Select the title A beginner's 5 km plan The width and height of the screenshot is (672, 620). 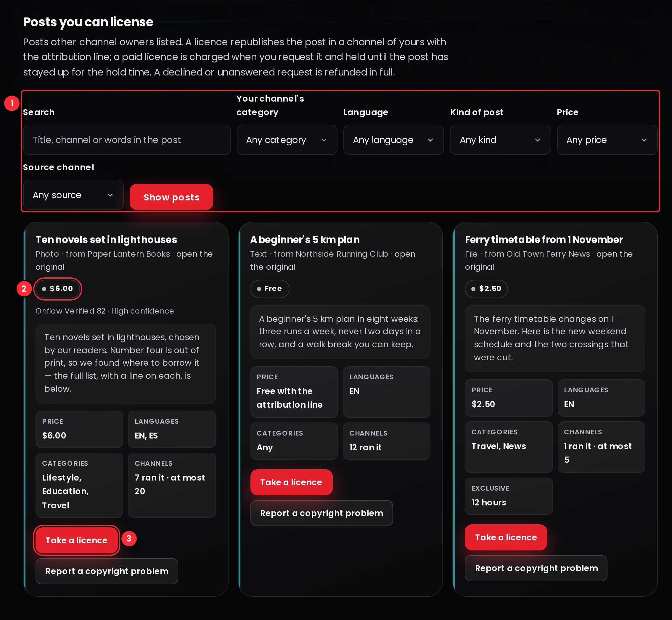pyautogui.click(x=305, y=240)
